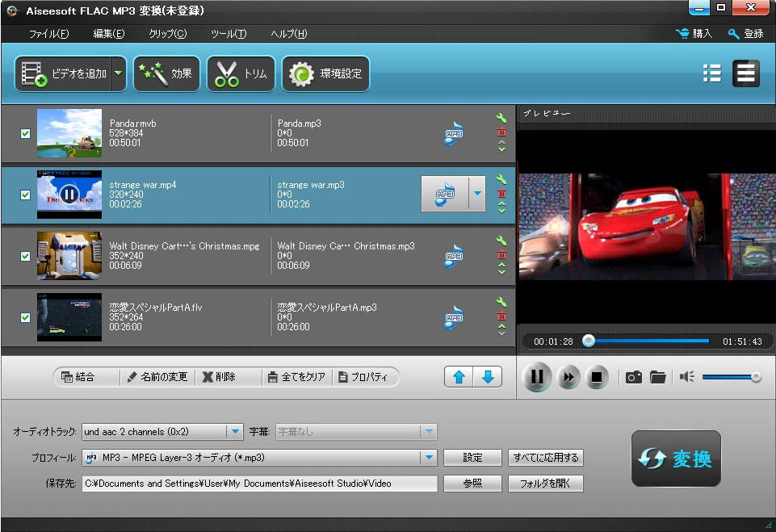Click the MP3 format icon for Panda.mp3
Screen dimensions: 776x532
(453, 134)
